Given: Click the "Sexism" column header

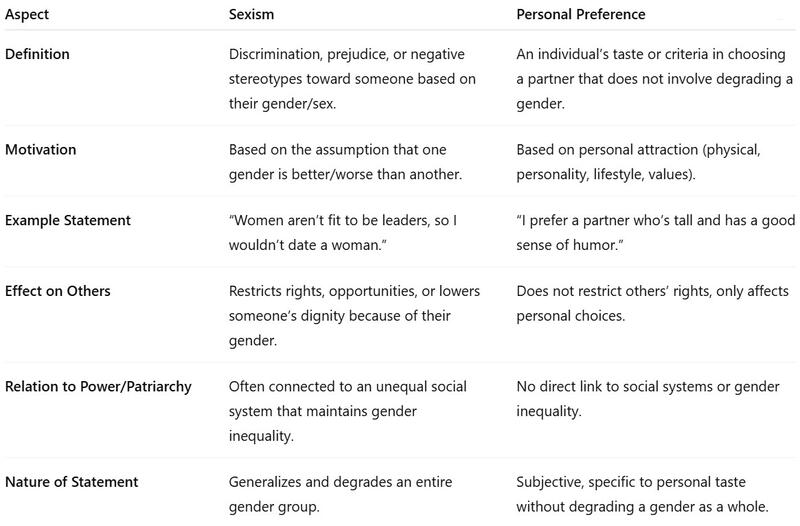Looking at the screenshot, I should click(252, 16).
